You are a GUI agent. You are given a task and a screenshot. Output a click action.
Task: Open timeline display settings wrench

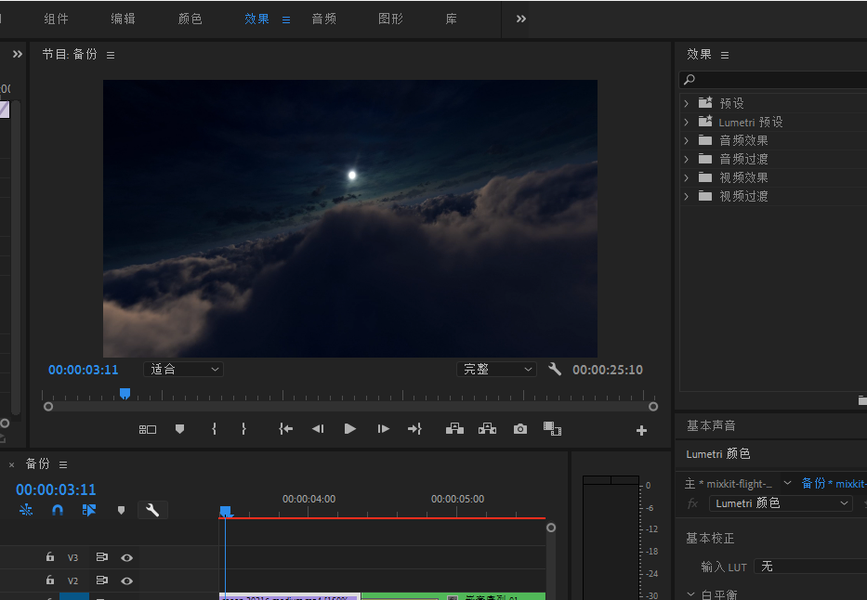coord(153,510)
